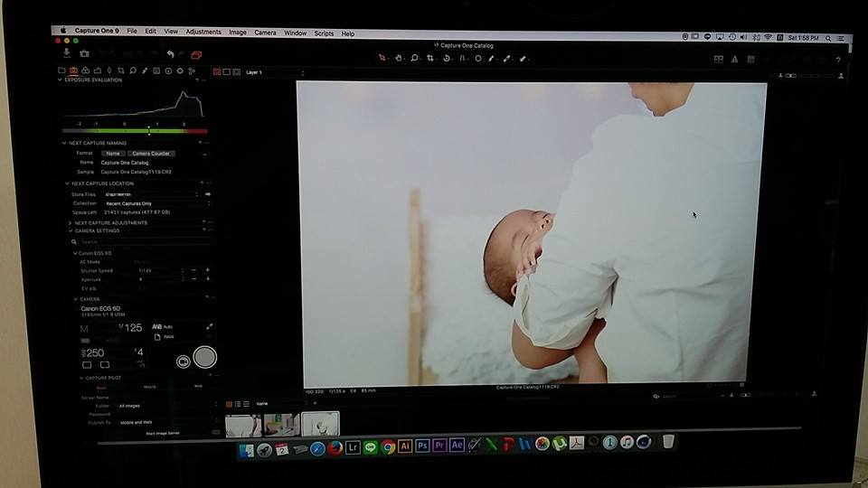Open the Local Adjustments brush tool tab
Image resolution: width=868 pixels, height=488 pixels.
pyautogui.click(x=145, y=70)
